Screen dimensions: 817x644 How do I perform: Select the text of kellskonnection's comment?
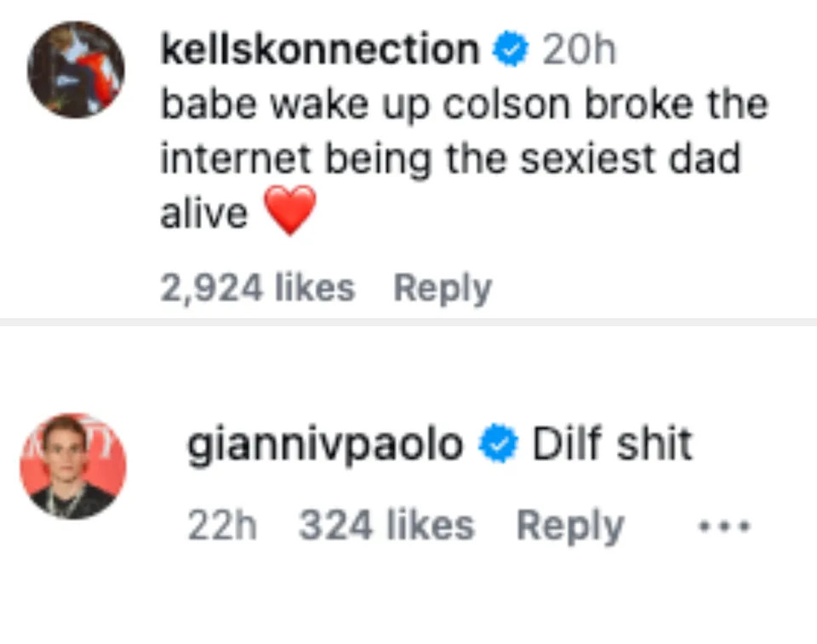(460, 157)
